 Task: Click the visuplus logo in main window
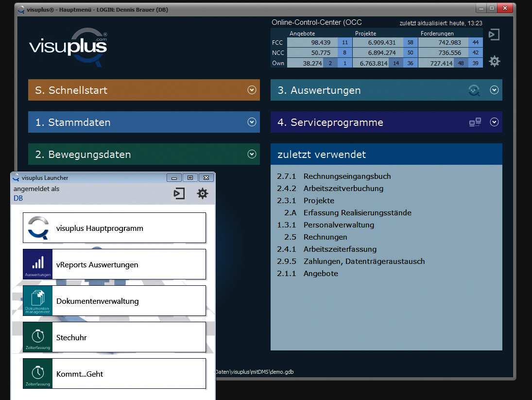click(x=68, y=47)
